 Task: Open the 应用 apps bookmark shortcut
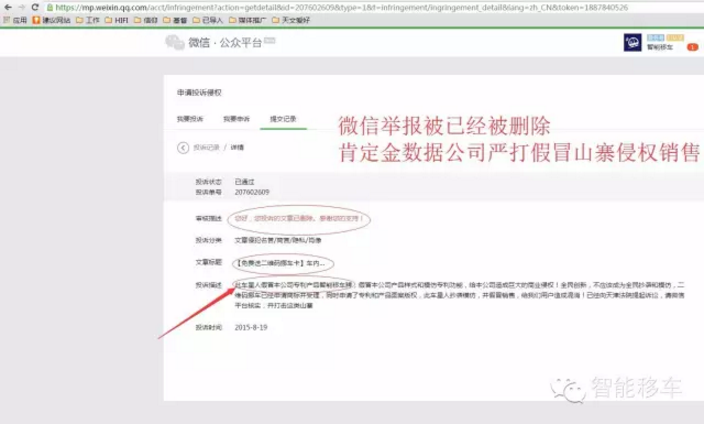tap(15, 19)
